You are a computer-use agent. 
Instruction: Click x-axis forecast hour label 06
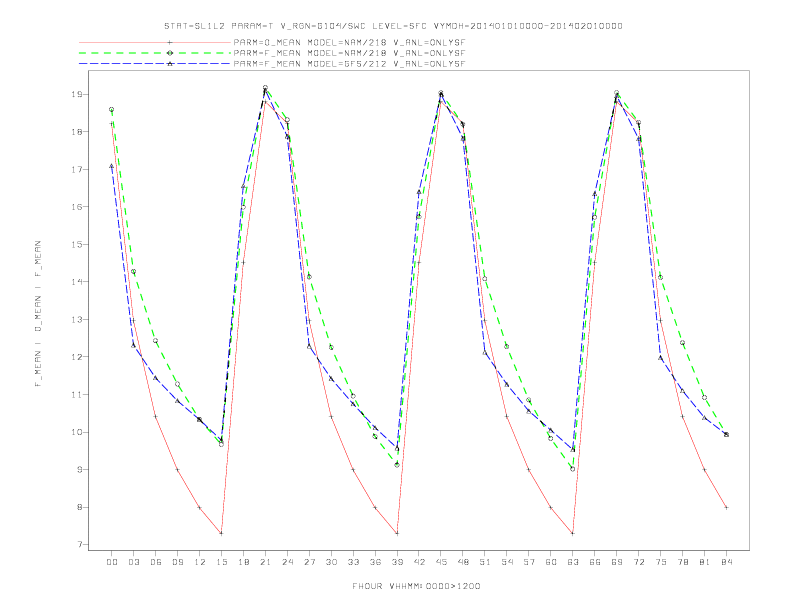point(156,562)
